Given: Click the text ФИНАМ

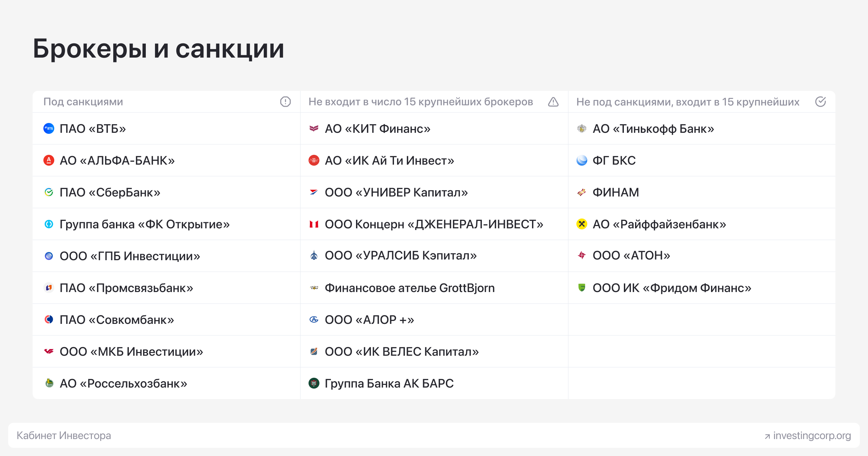Looking at the screenshot, I should coord(616,192).
